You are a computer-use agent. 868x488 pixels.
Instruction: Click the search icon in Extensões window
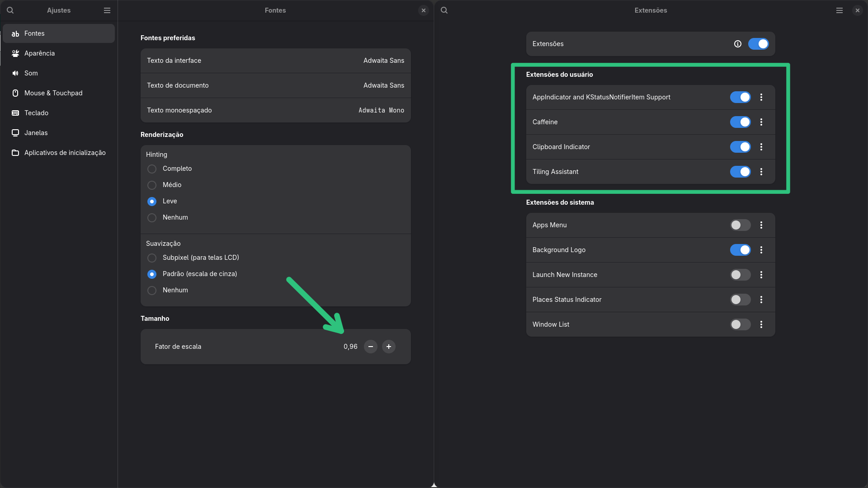pos(444,10)
